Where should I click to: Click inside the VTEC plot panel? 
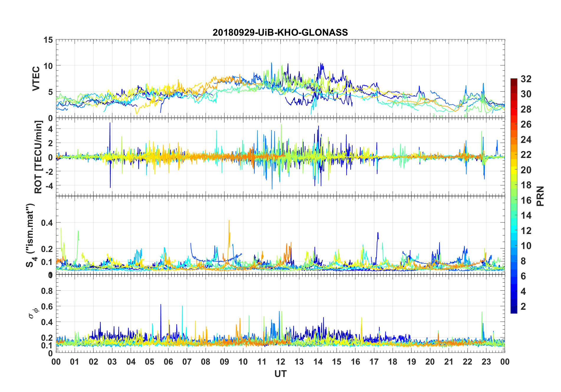(280, 79)
